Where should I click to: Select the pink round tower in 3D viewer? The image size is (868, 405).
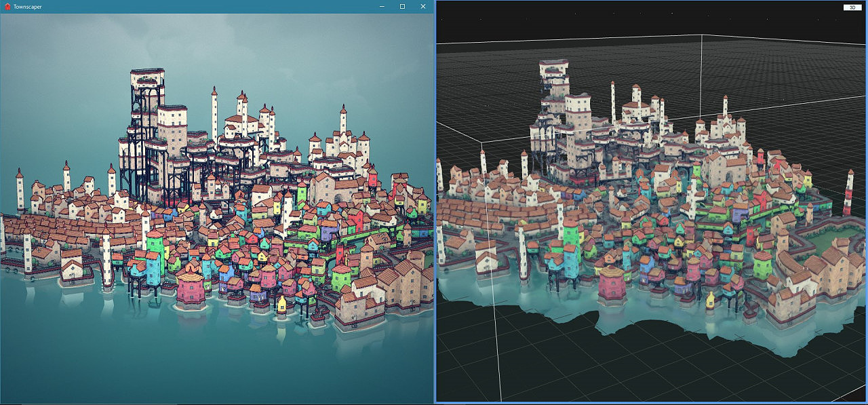[x=612, y=282]
